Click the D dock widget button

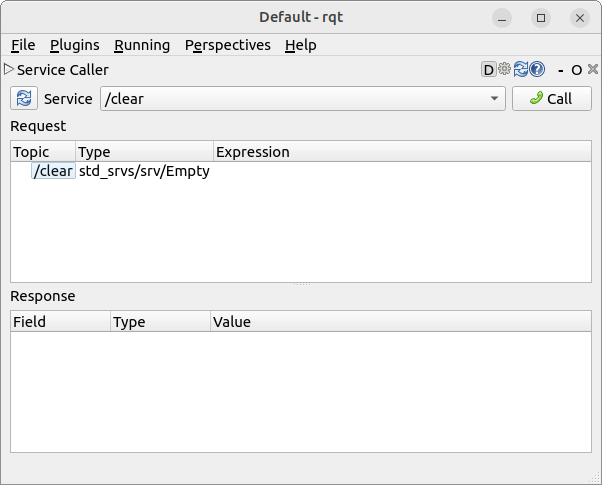(489, 70)
